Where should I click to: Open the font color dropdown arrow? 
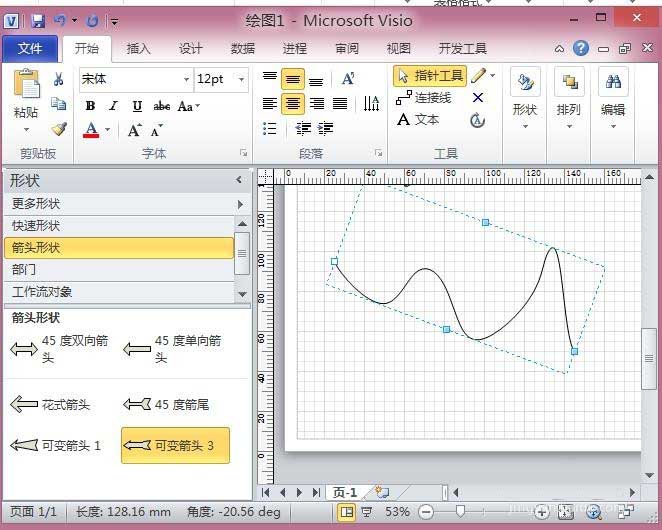(107, 130)
